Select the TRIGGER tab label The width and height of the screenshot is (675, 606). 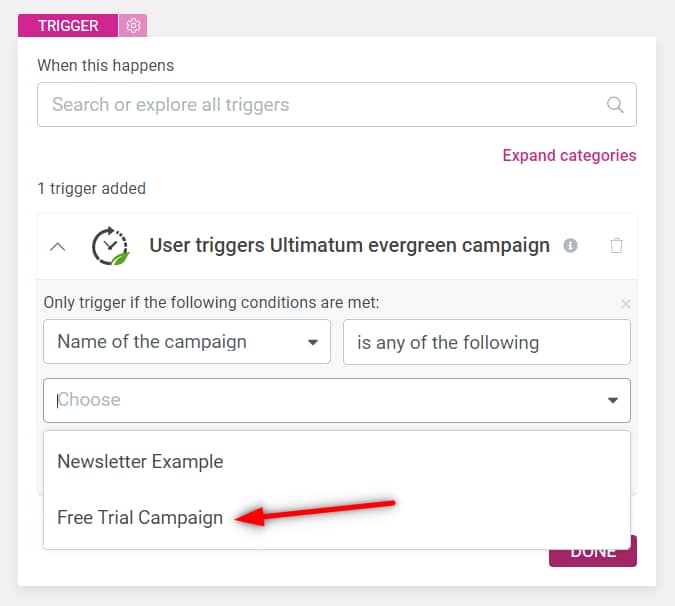pos(68,26)
